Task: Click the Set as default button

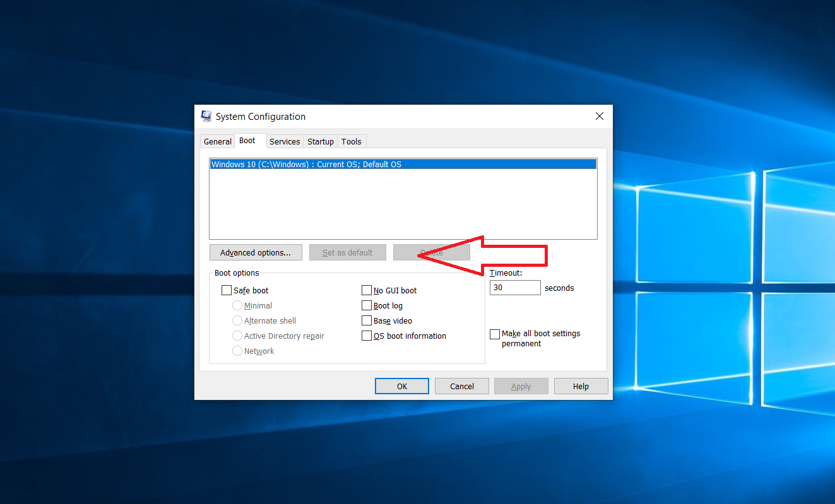Action: click(348, 253)
